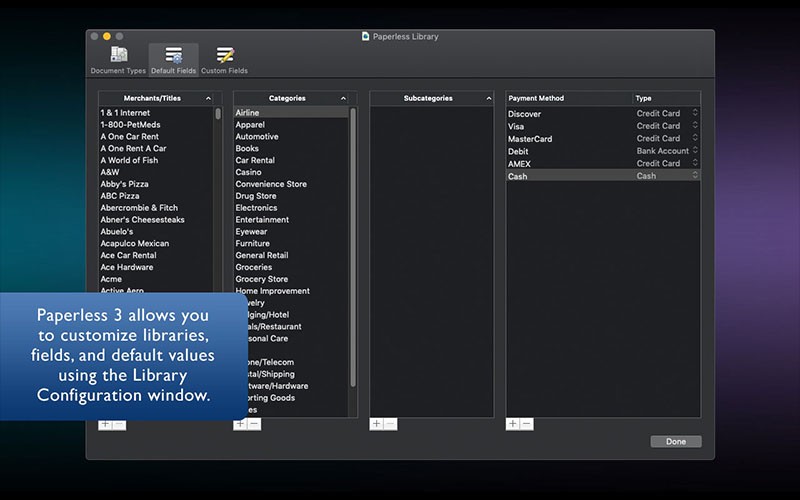Select the Apparel category
This screenshot has width=800, height=500.
click(x=291, y=124)
